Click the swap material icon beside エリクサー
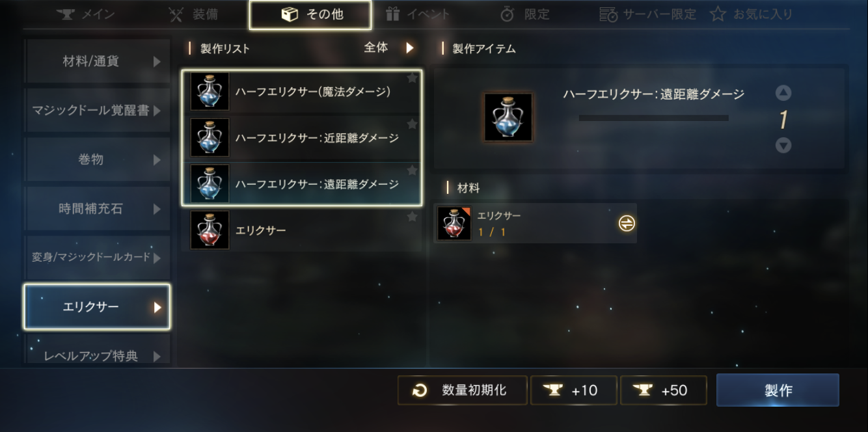 pos(626,223)
